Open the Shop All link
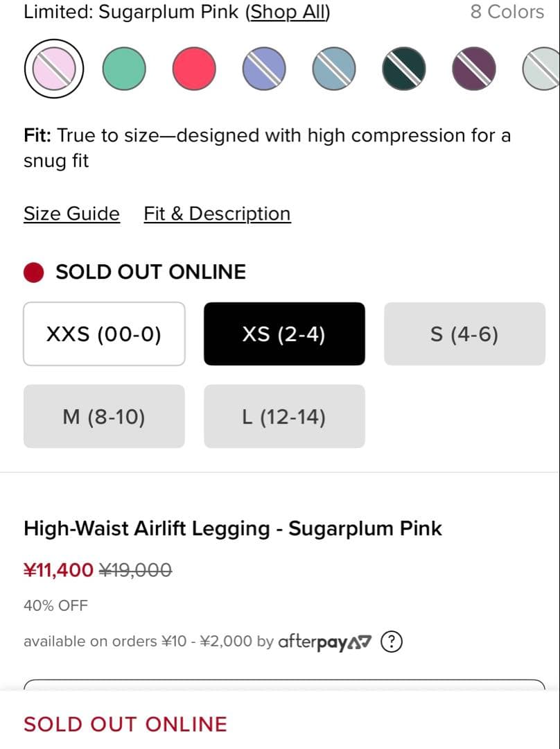560x749 pixels. 288,12
